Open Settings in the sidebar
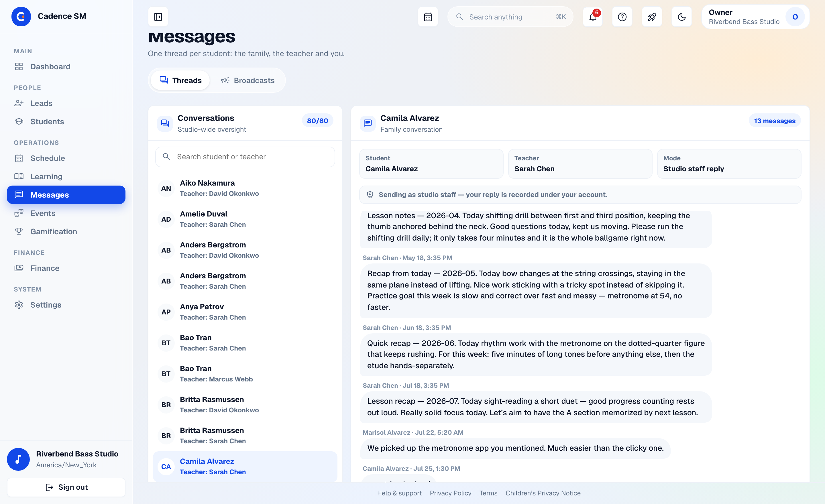 [66, 305]
